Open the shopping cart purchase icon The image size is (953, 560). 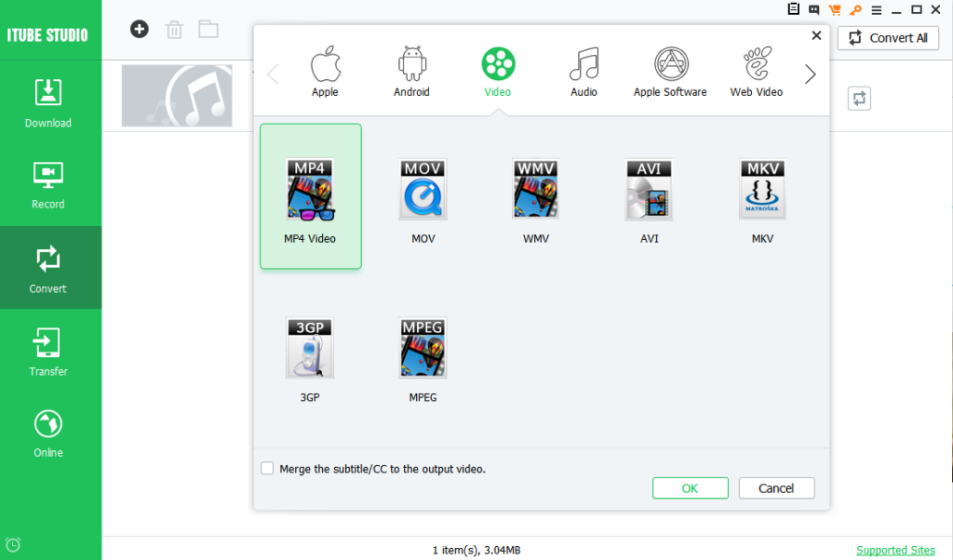(835, 9)
